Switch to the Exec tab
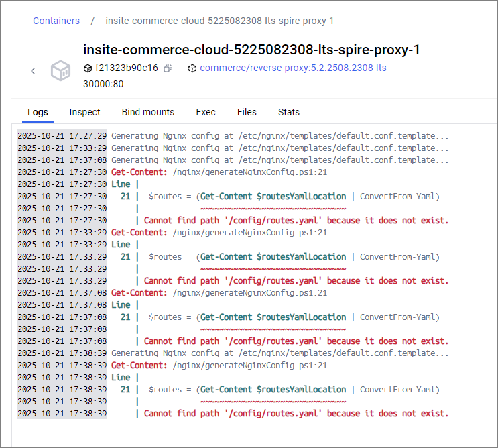The height and width of the screenshot is (448, 498). click(x=206, y=112)
